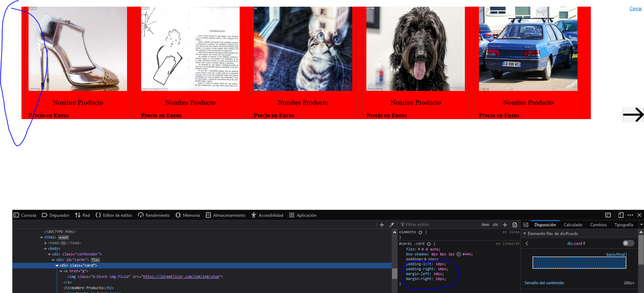Switch to the Rendimiento panel
644x293 pixels.
[154, 215]
